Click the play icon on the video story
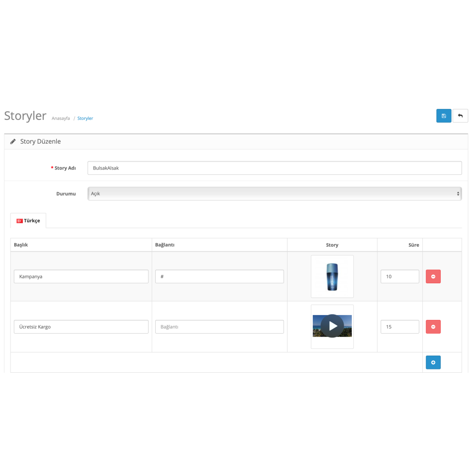Viewport: 476px width, 476px height. pyautogui.click(x=332, y=326)
